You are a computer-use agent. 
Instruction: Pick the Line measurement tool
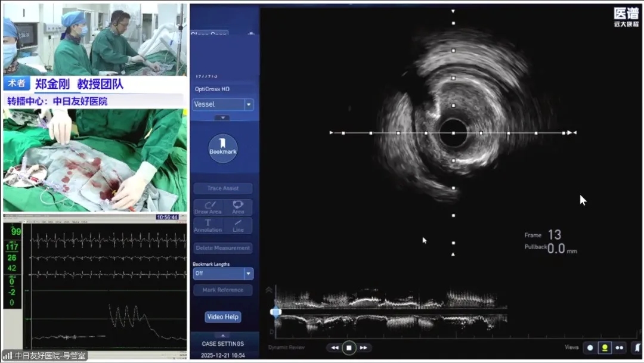(238, 225)
